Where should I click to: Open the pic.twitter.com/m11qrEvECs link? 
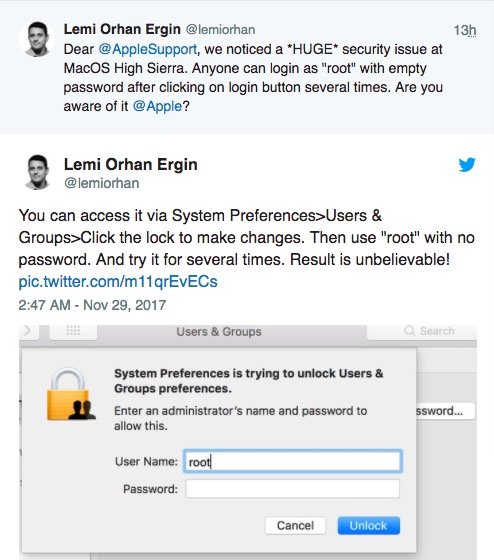(118, 281)
